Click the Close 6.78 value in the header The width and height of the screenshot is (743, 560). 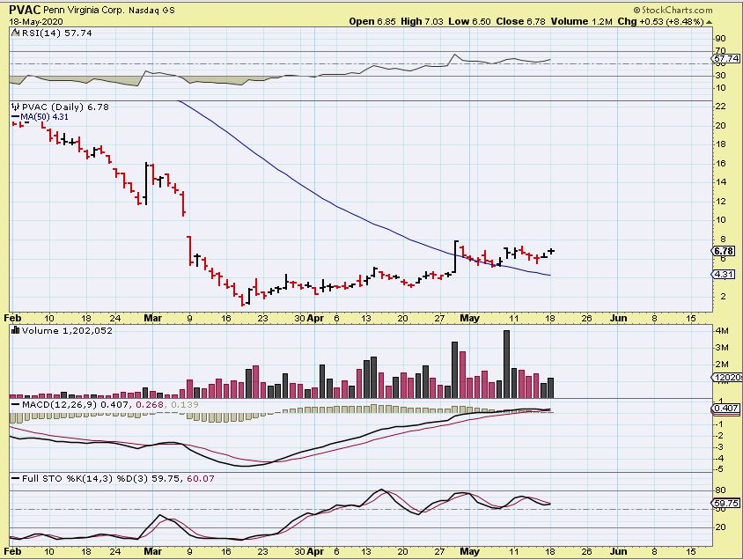pos(520,21)
